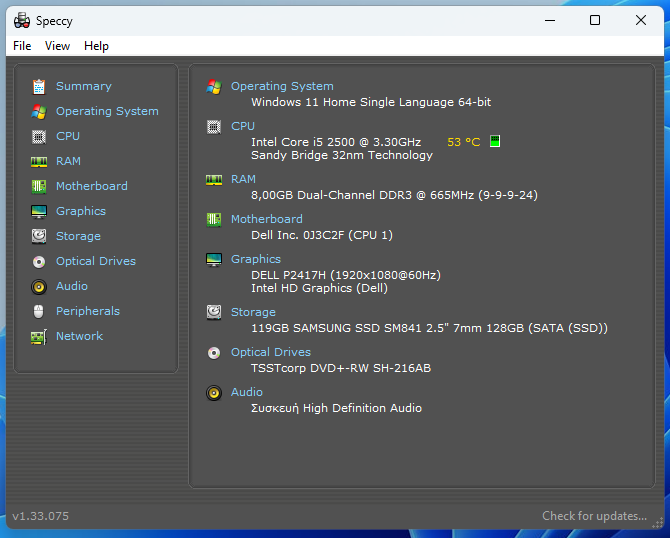Open the Help menu

click(x=96, y=46)
